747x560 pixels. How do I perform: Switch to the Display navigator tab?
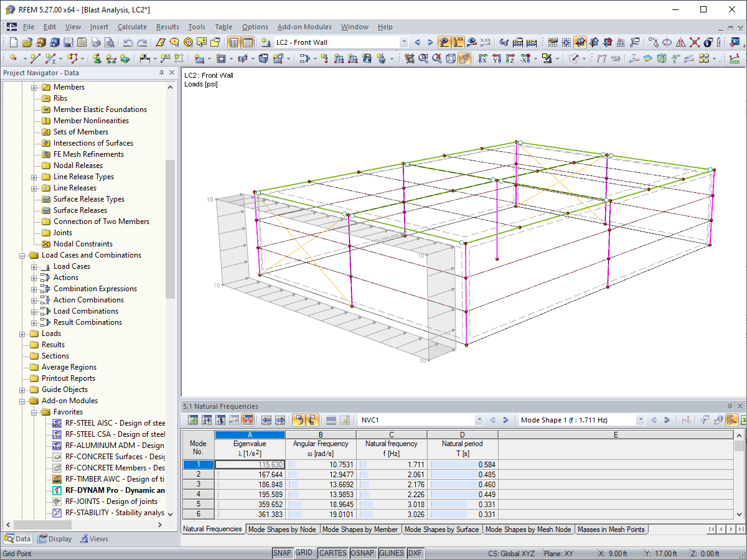(54, 539)
